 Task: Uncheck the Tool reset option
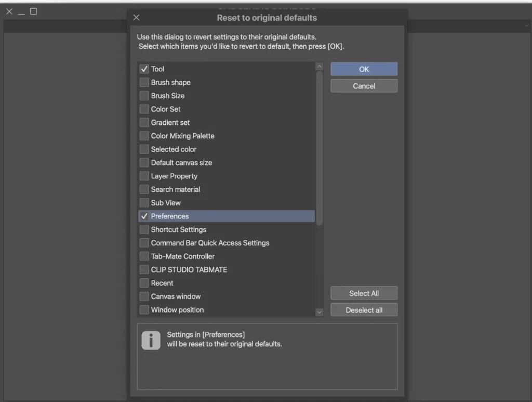click(x=144, y=69)
